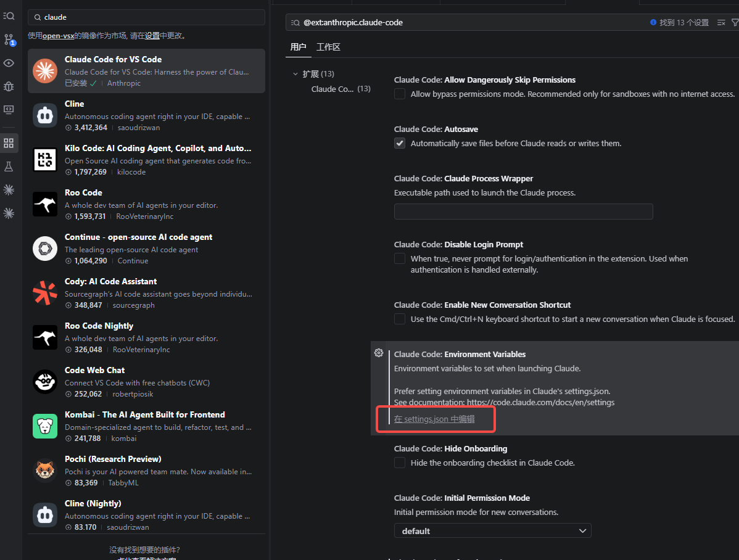Screen dimensions: 739x560
Task: Click Claude Code: Initial Permission Mode heading
Action: pos(462,498)
